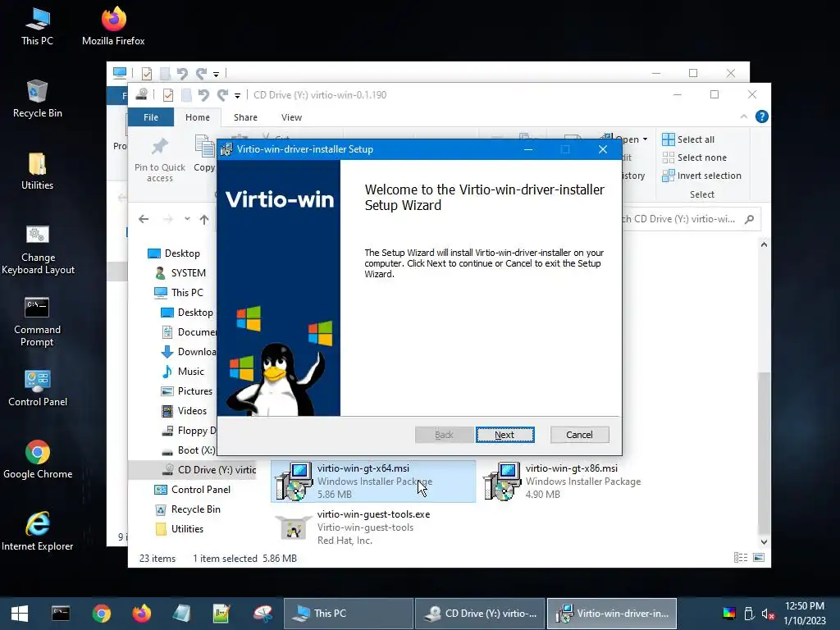Select SYSTEM in the navigation tree
The image size is (840, 630).
pyautogui.click(x=180, y=273)
